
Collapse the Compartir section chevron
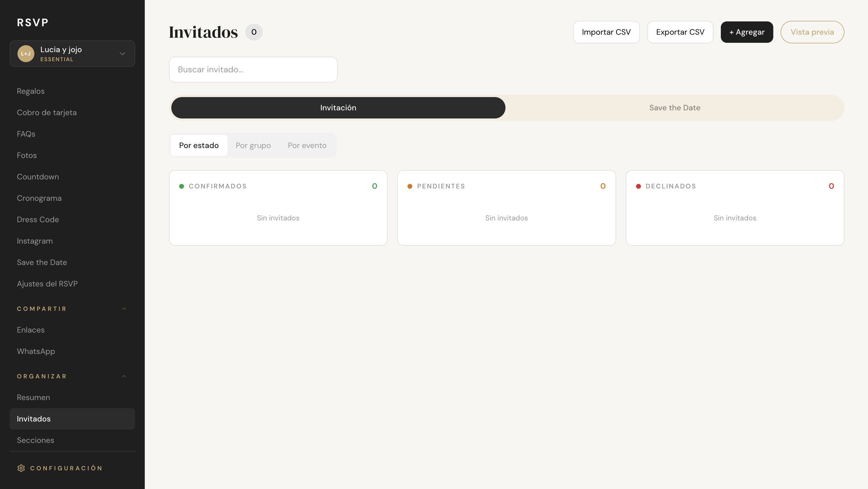click(x=124, y=309)
